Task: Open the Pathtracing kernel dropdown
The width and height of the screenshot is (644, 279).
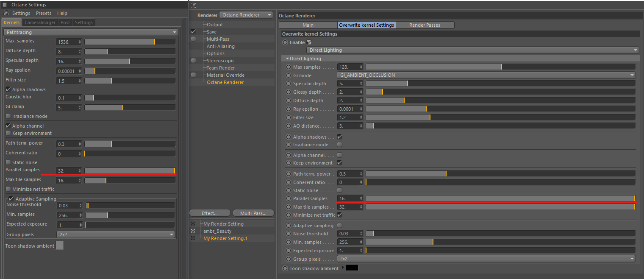Action: [90, 32]
